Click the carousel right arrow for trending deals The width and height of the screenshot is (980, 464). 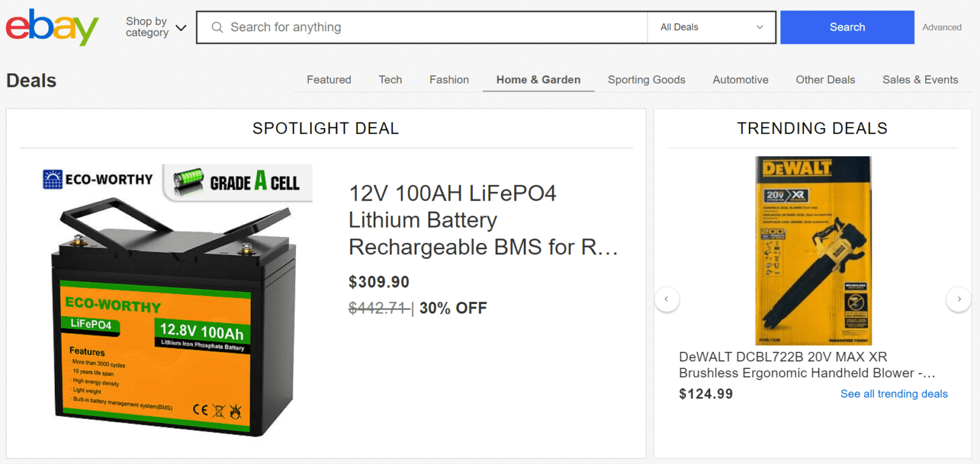click(x=958, y=299)
